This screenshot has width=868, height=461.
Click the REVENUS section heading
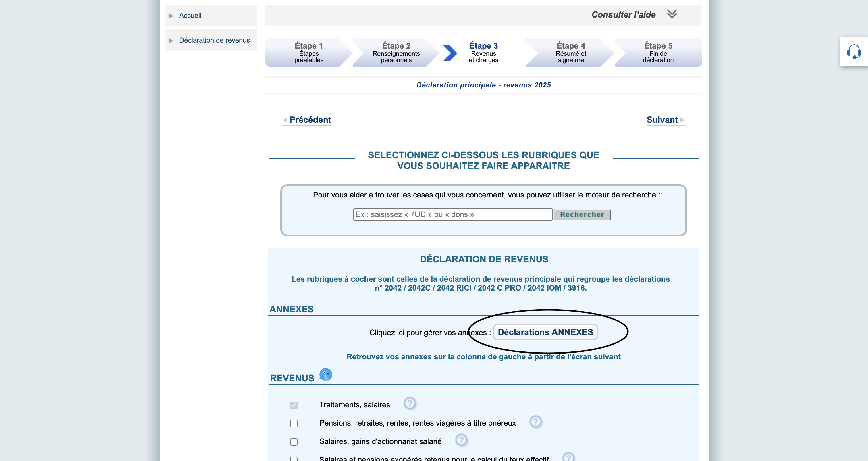(292, 378)
